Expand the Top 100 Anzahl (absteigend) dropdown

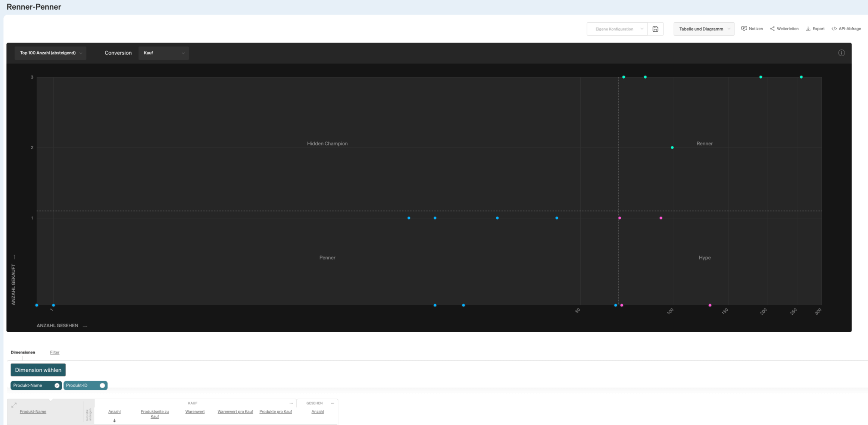coord(50,53)
